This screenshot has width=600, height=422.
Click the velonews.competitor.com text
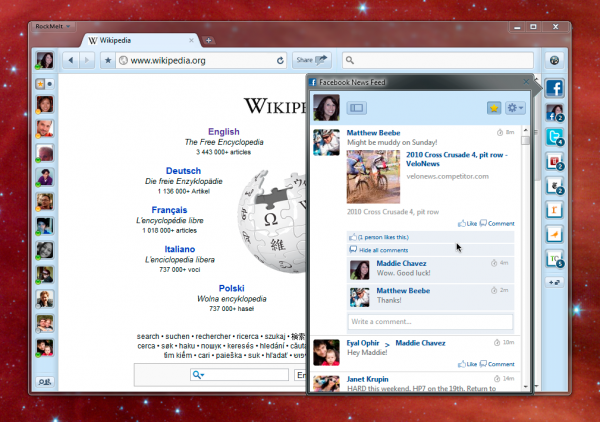coord(447,176)
